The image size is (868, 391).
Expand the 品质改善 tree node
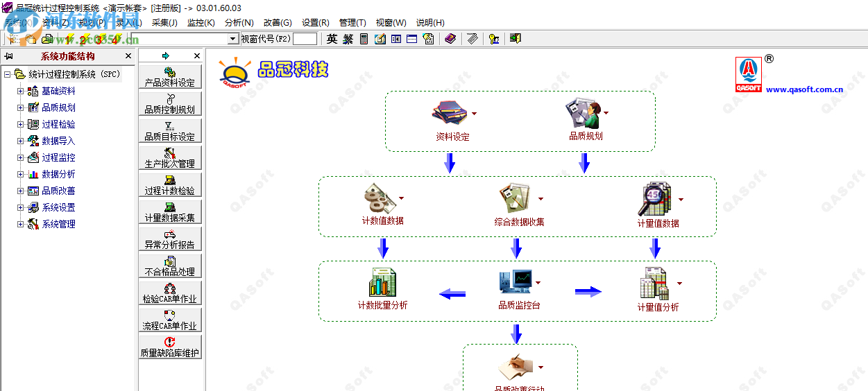pos(21,191)
